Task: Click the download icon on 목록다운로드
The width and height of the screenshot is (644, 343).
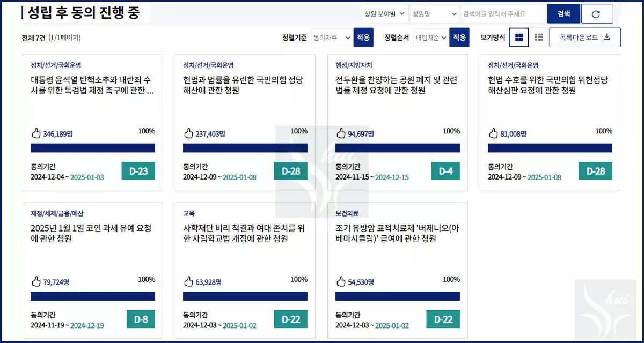Action: click(x=607, y=38)
